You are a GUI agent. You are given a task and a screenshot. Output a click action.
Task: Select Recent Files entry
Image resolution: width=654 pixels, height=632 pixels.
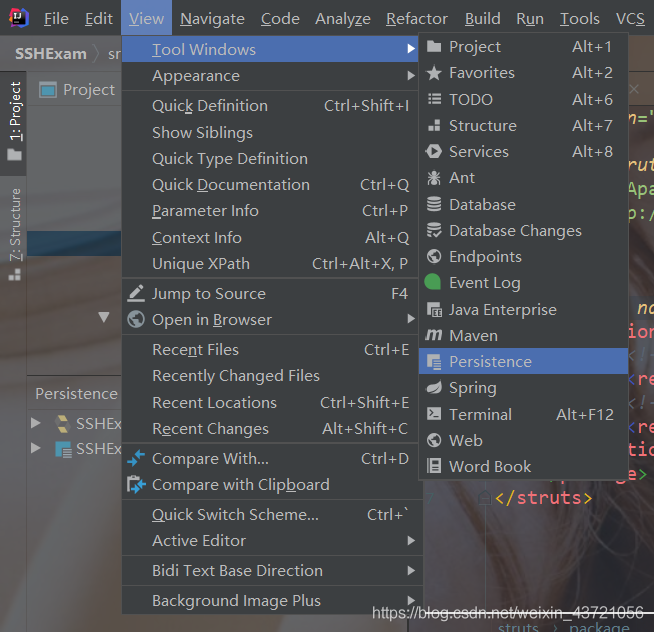tap(270, 350)
